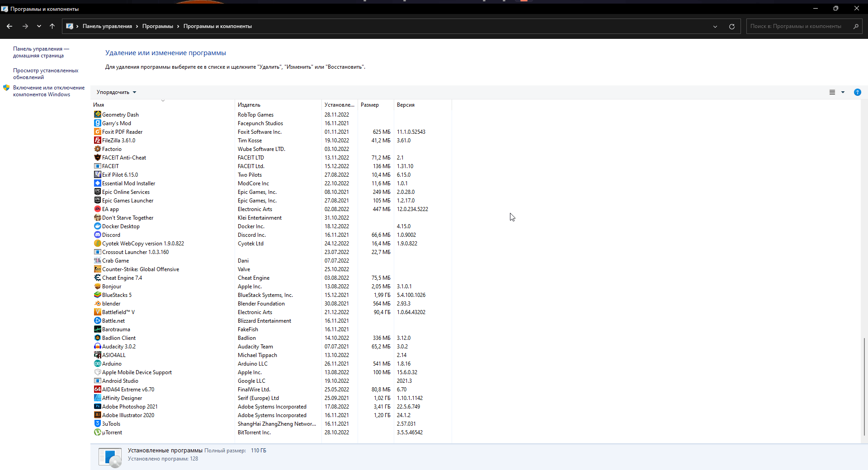The height and width of the screenshot is (470, 868).
Task: Click the Geometry Dash program icon
Action: point(97,114)
